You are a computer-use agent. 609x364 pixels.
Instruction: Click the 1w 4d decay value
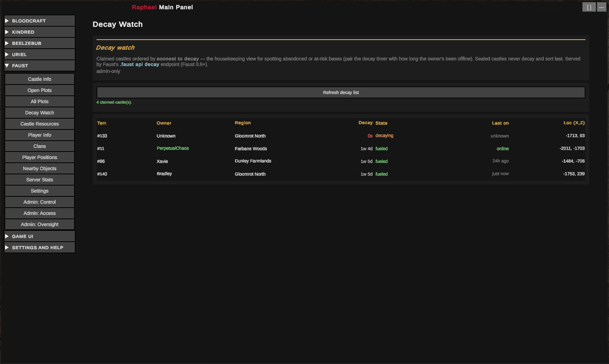pyautogui.click(x=367, y=149)
